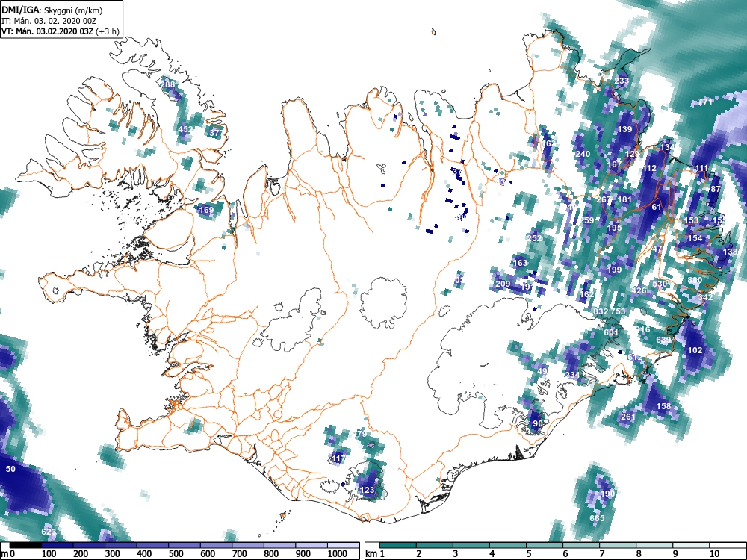Click visibility value '665' offshore south
This screenshot has height=560, width=747.
point(597,518)
